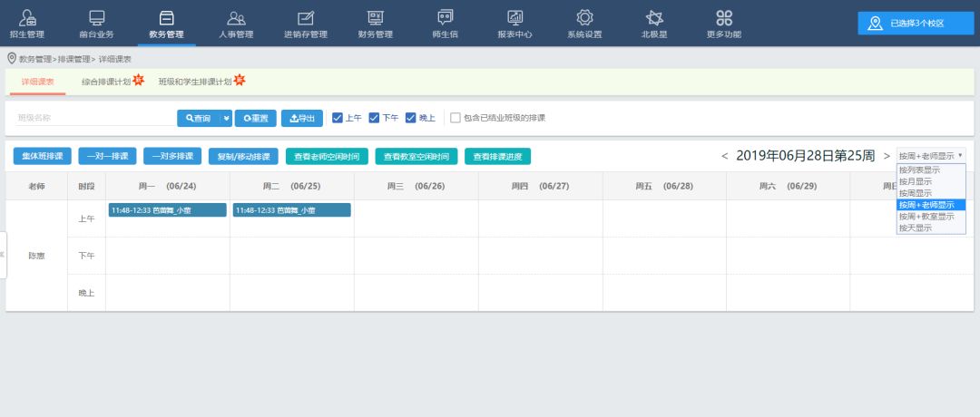Open 招生管理 navigation icon
980x417 pixels.
27,18
